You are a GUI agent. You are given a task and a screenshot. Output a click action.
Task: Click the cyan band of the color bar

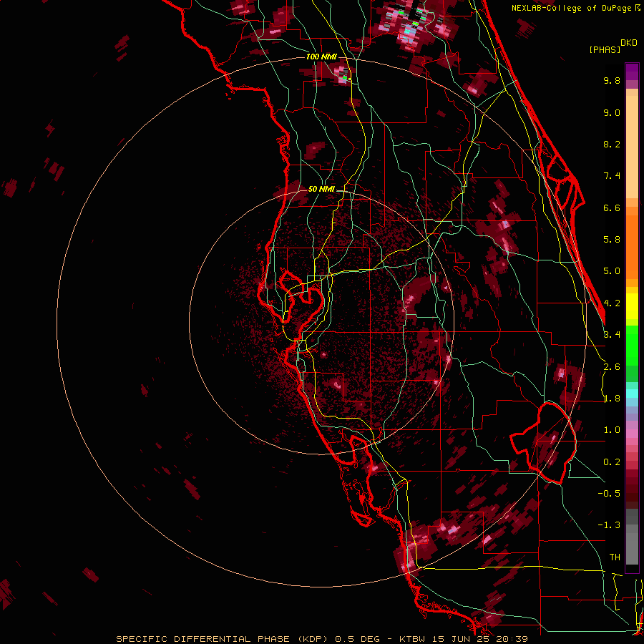(x=632, y=393)
